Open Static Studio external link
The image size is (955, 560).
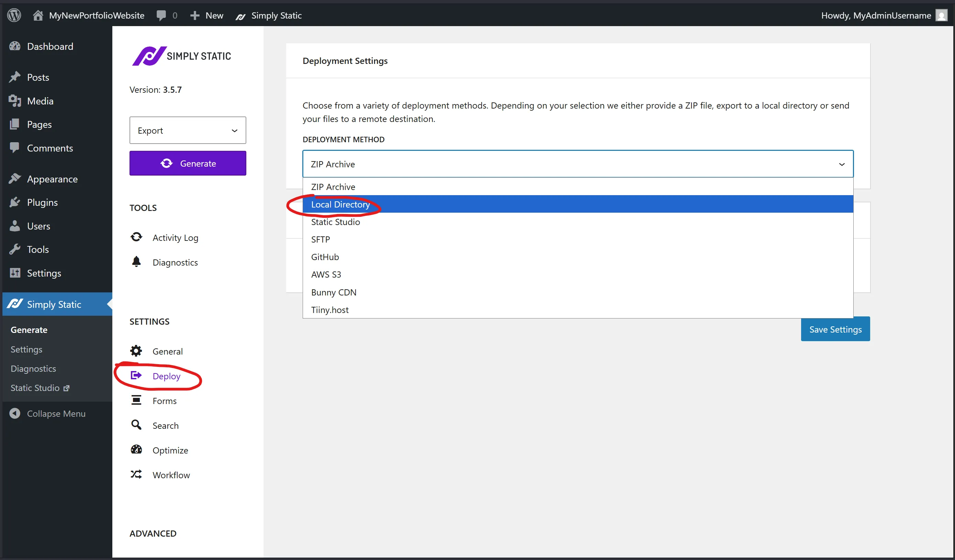40,388
